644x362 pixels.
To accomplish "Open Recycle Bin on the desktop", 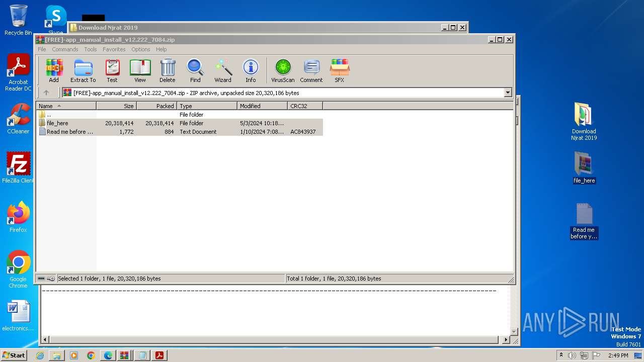I will click(x=18, y=21).
